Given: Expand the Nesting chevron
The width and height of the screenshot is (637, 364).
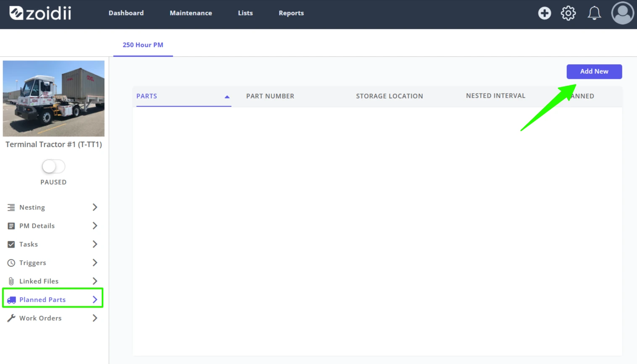Looking at the screenshot, I should [95, 207].
